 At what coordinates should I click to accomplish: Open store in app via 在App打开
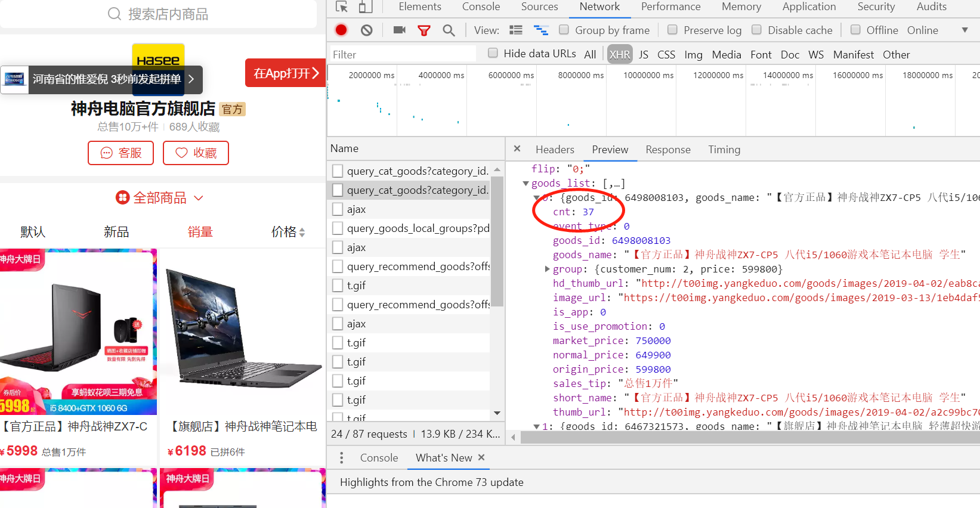(x=286, y=73)
